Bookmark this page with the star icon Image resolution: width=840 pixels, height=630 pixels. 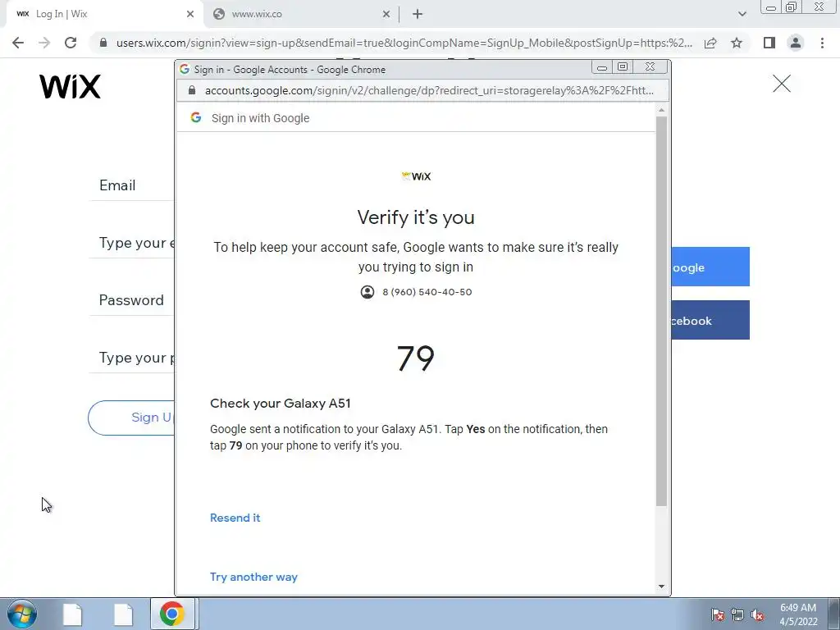pos(737,43)
